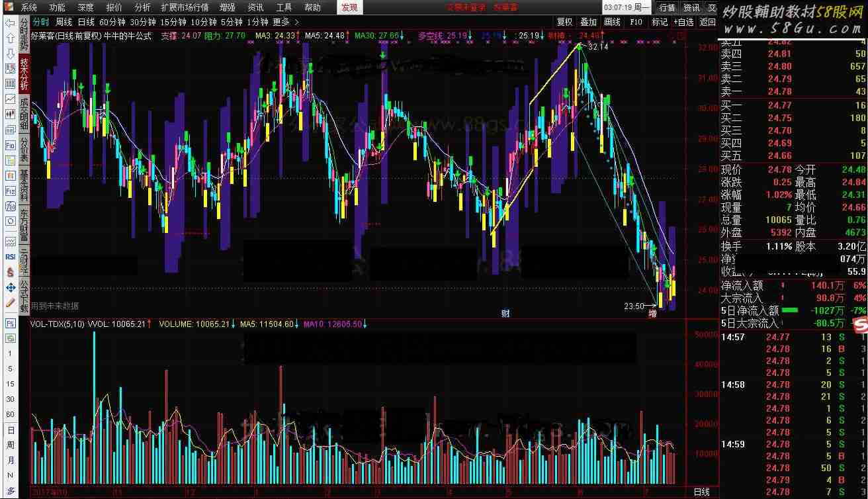Select 60-minute period in left strip
The width and height of the screenshot is (868, 499).
click(10, 415)
